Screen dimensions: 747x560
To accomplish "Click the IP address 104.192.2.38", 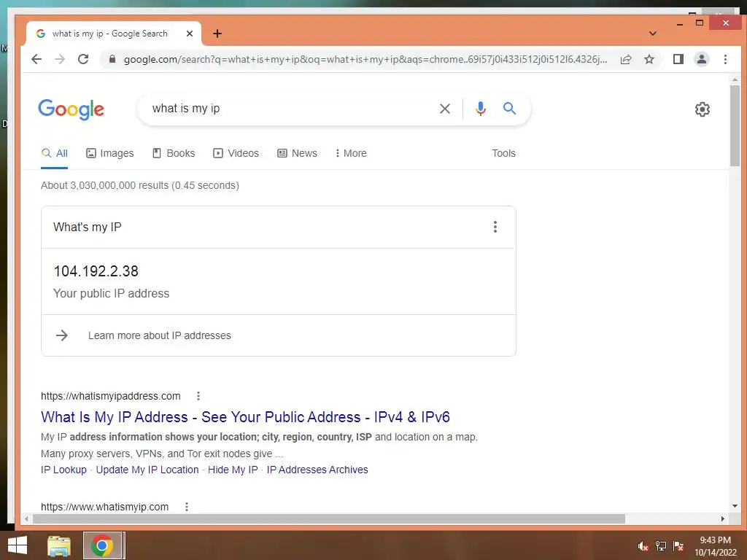I will [x=96, y=271].
